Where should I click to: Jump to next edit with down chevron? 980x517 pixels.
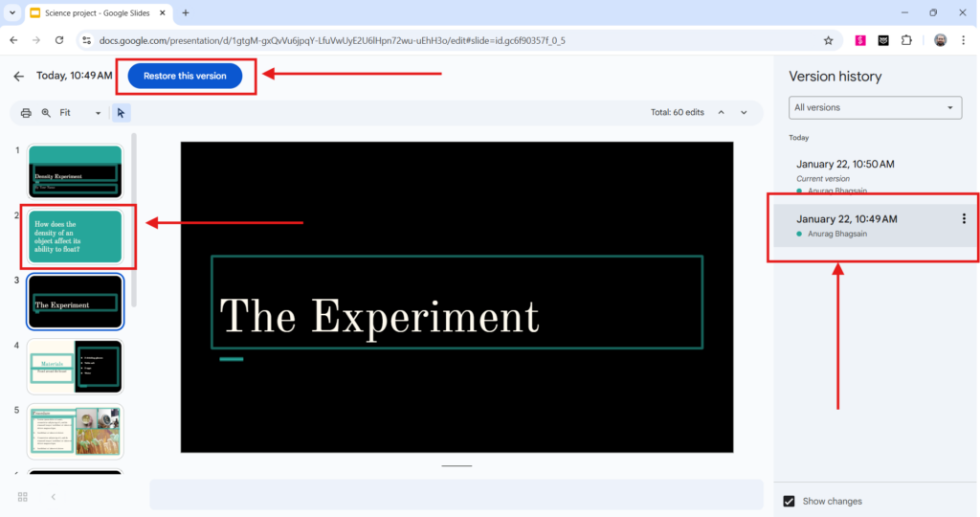click(744, 112)
